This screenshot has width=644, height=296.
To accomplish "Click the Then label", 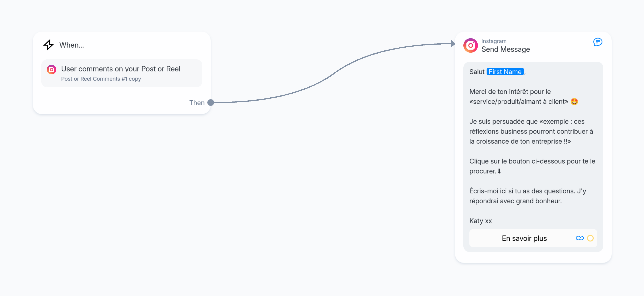I will tap(197, 103).
